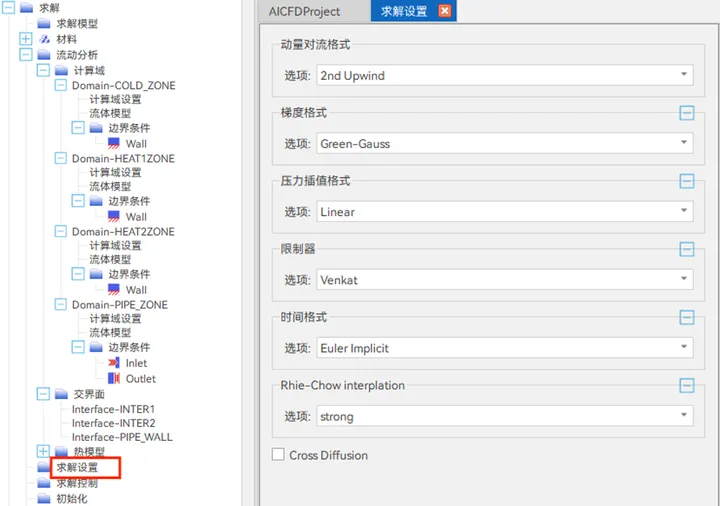Click the Inlet boundary icon
This screenshot has height=506, width=720.
114,363
